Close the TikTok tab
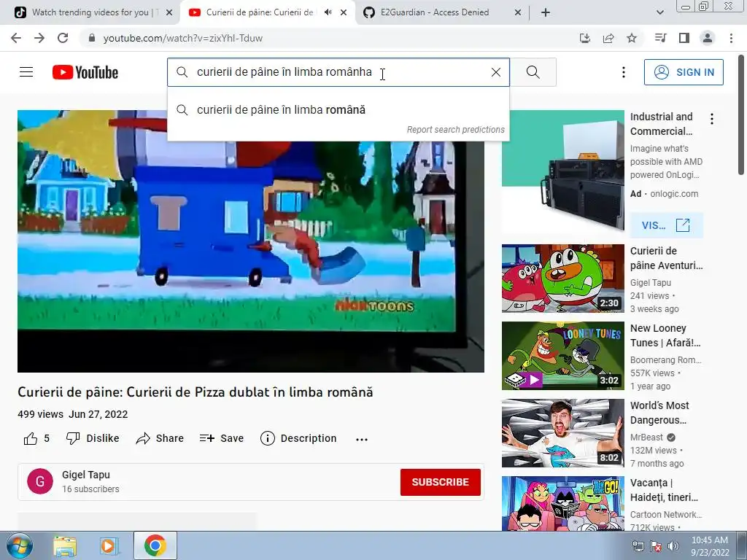Image resolution: width=747 pixels, height=560 pixels. click(169, 13)
